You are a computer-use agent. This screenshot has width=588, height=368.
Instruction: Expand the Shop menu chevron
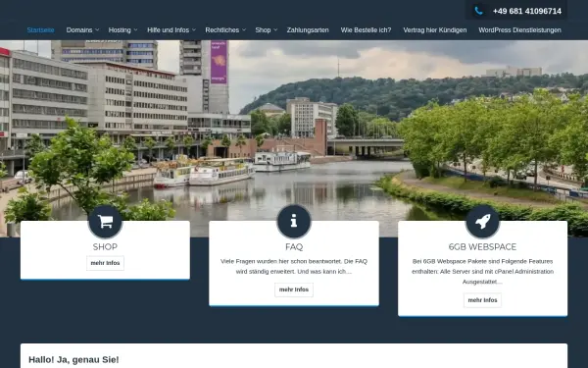coord(275,30)
